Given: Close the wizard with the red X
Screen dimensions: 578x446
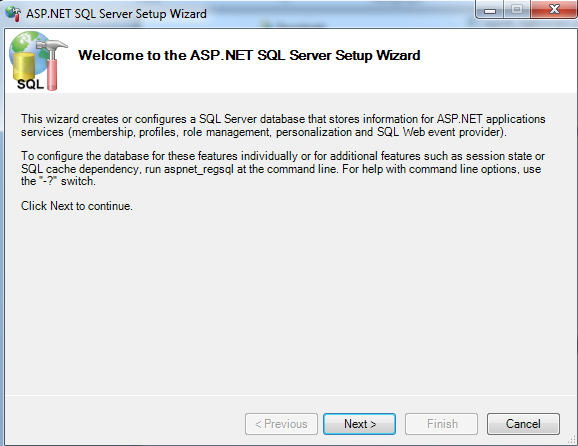Looking at the screenshot, I should pos(554,9).
